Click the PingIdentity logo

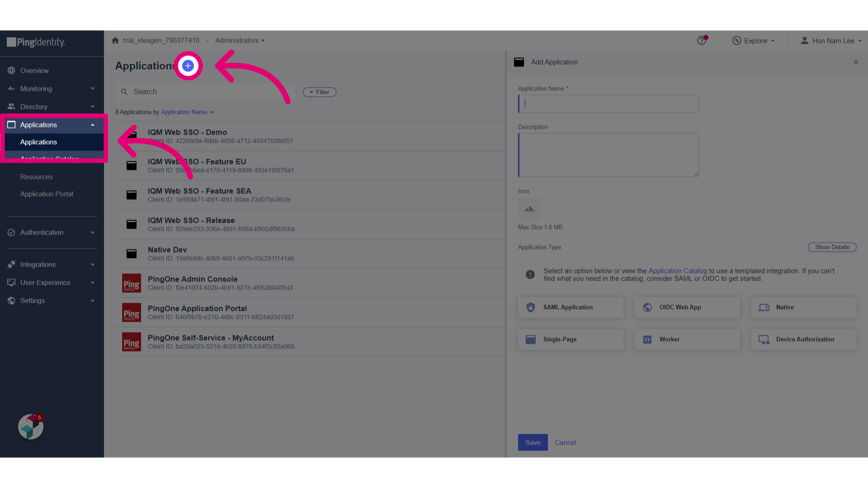click(x=36, y=42)
